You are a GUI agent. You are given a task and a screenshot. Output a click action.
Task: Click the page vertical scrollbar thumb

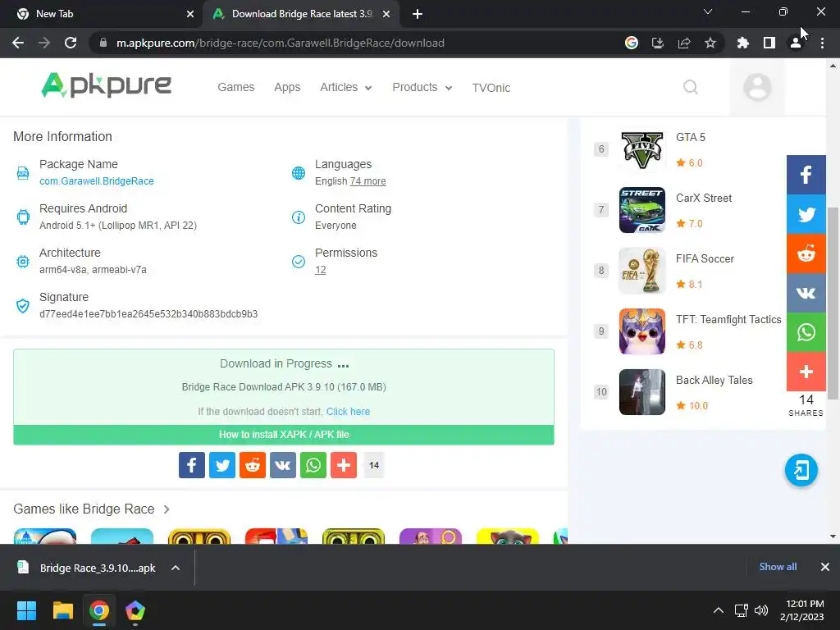point(833,304)
